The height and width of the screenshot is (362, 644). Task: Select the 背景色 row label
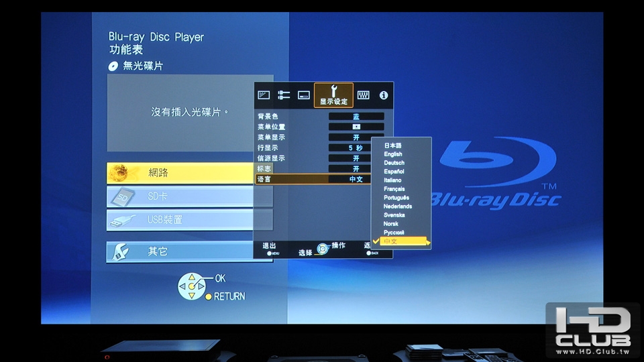(268, 117)
